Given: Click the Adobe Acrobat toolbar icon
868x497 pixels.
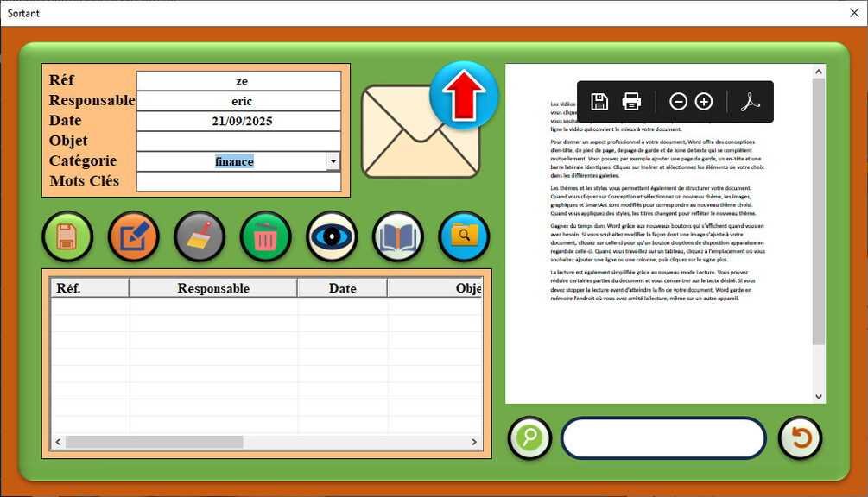Looking at the screenshot, I should coord(750,102).
